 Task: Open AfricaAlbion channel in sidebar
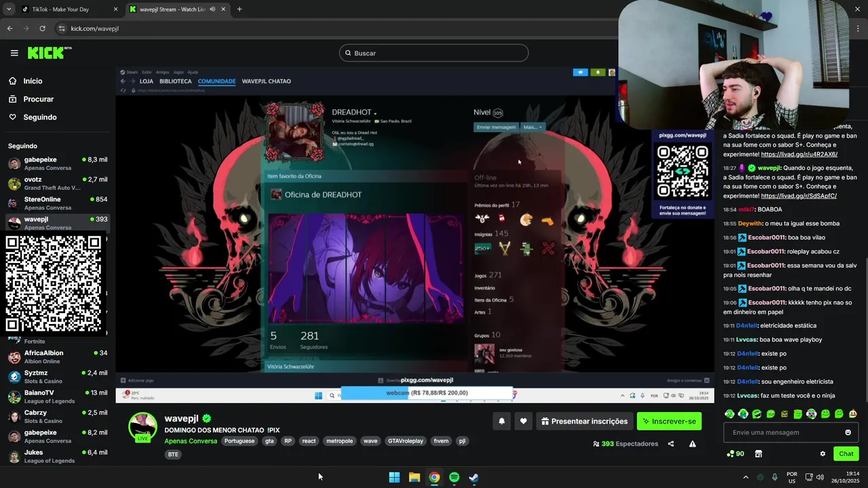pos(57,357)
